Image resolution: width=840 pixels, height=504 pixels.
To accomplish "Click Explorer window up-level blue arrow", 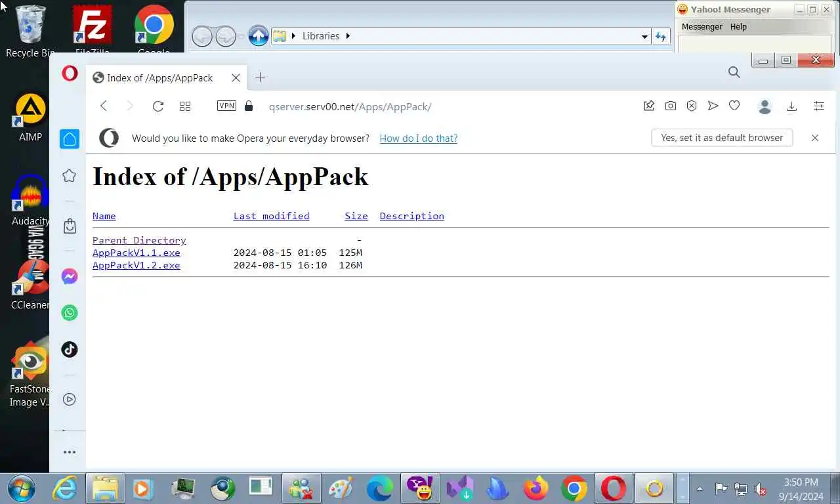I will pyautogui.click(x=259, y=36).
